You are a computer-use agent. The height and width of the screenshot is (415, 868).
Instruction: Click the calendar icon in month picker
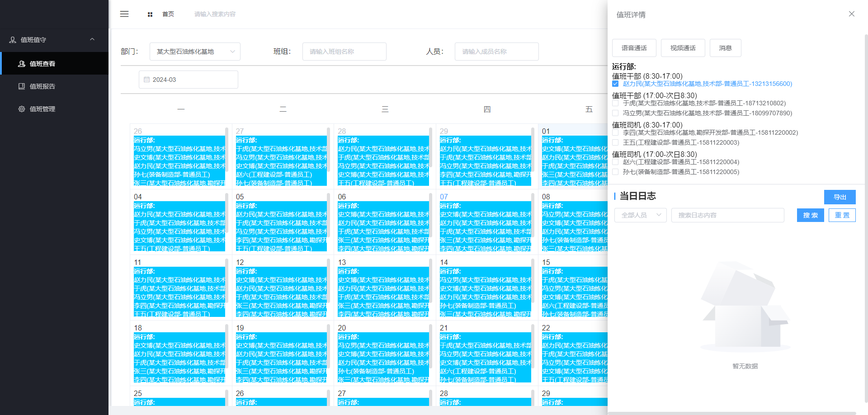pyautogui.click(x=146, y=80)
